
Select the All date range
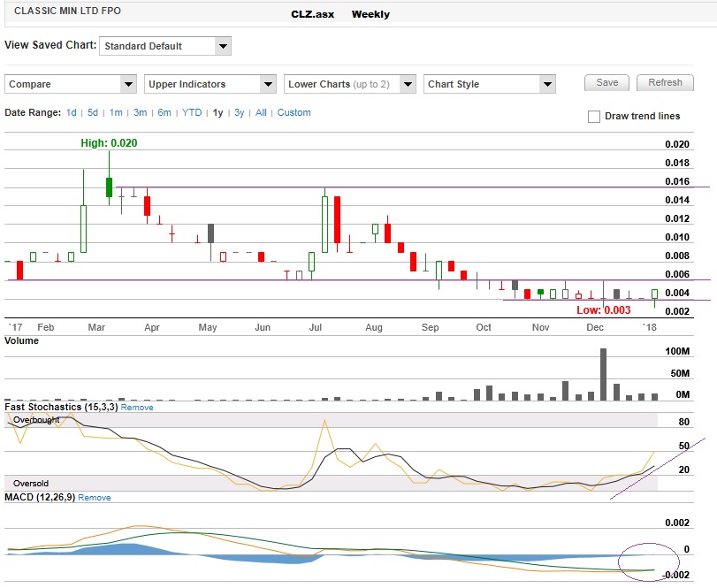click(x=261, y=112)
